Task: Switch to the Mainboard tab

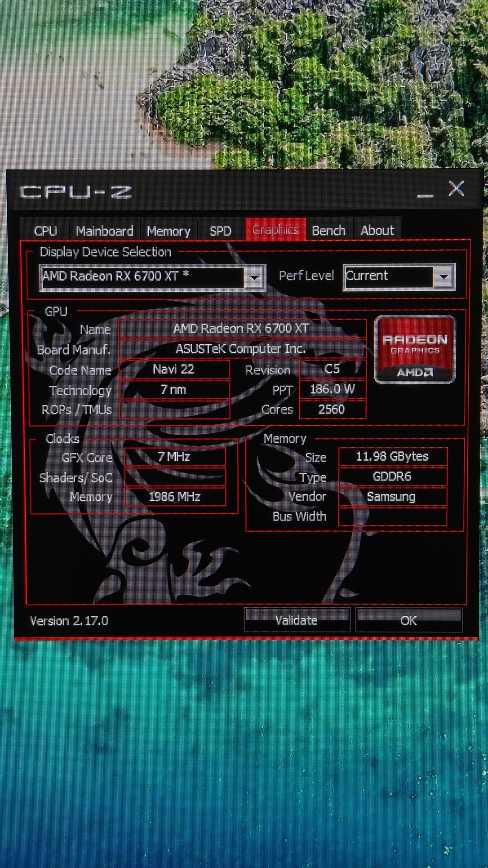Action: click(105, 231)
